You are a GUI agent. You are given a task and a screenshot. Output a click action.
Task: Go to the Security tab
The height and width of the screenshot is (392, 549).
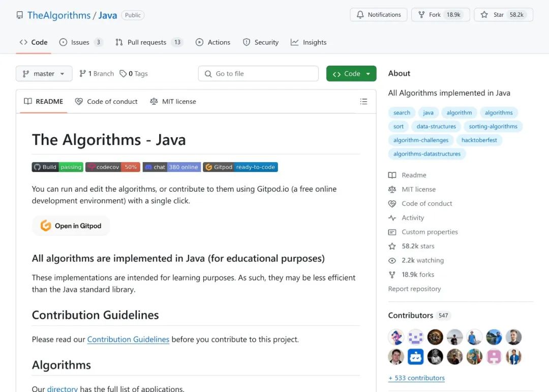point(261,42)
